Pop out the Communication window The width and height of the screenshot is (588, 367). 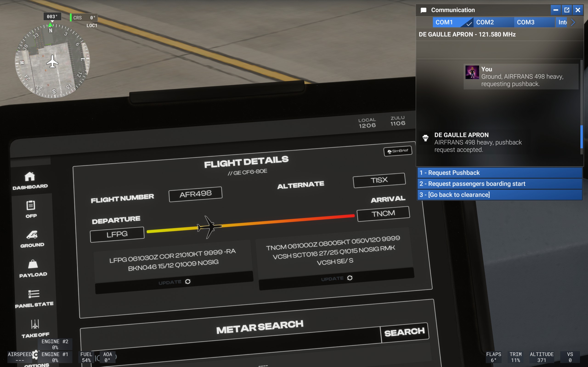[567, 10]
